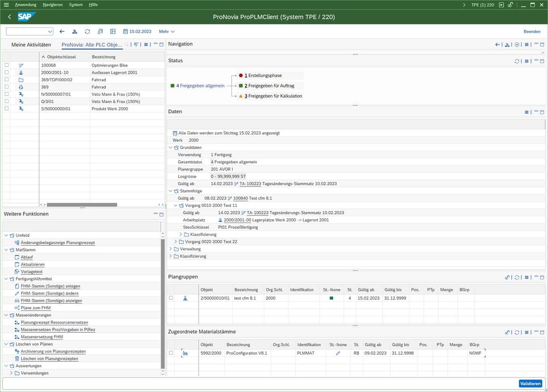
Task: Tick the checkbox for row 100068
Action: pos(7,65)
